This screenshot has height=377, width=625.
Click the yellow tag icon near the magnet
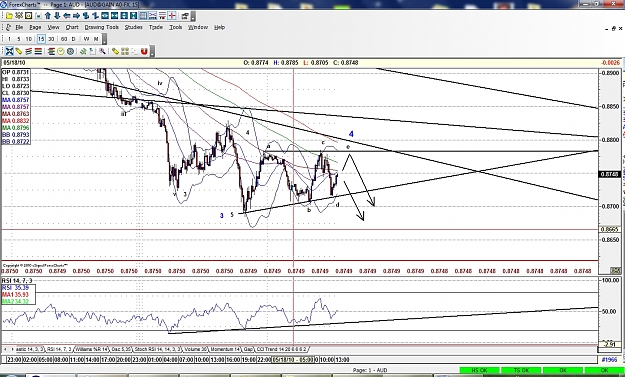pyautogui.click(x=115, y=51)
